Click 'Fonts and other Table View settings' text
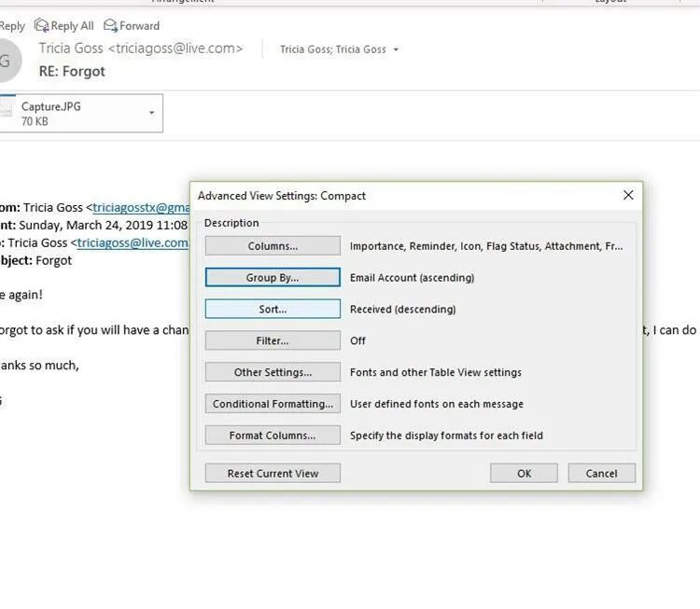Viewport: 700px width, 609px height. coord(436,372)
